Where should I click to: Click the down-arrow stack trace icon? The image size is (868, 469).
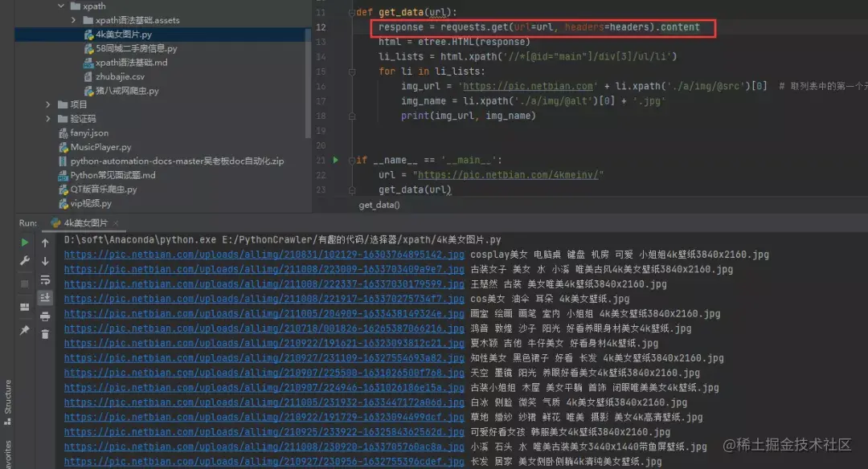point(45,260)
